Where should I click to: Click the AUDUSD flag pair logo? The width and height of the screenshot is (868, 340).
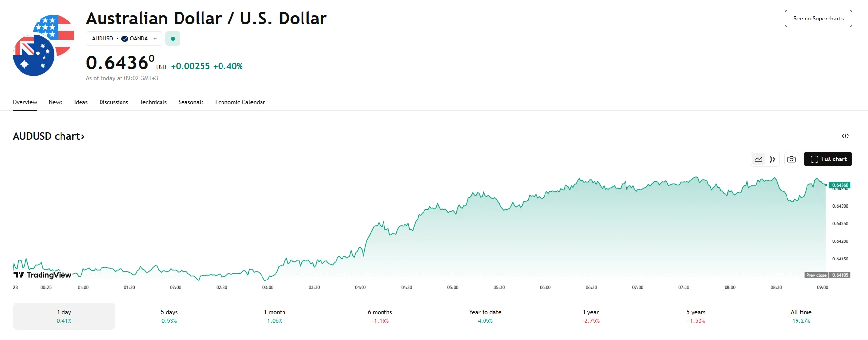point(43,45)
